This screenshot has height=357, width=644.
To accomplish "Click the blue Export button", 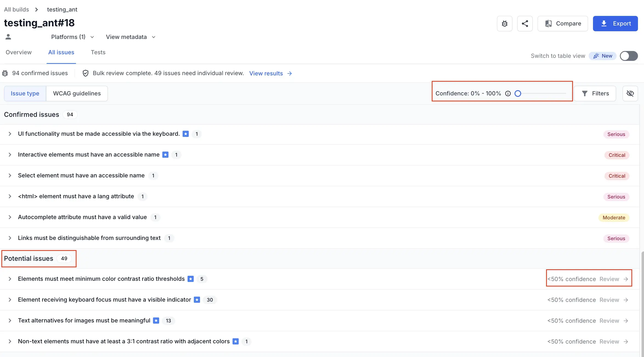I will pos(615,24).
